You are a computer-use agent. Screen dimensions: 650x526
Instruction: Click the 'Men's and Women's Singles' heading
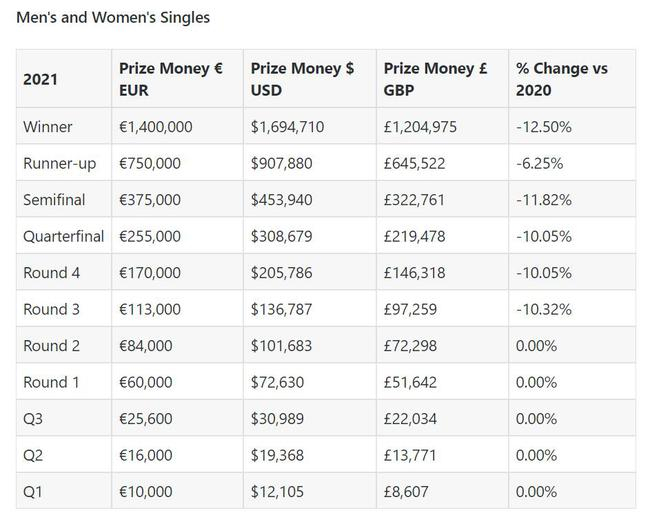(x=113, y=17)
